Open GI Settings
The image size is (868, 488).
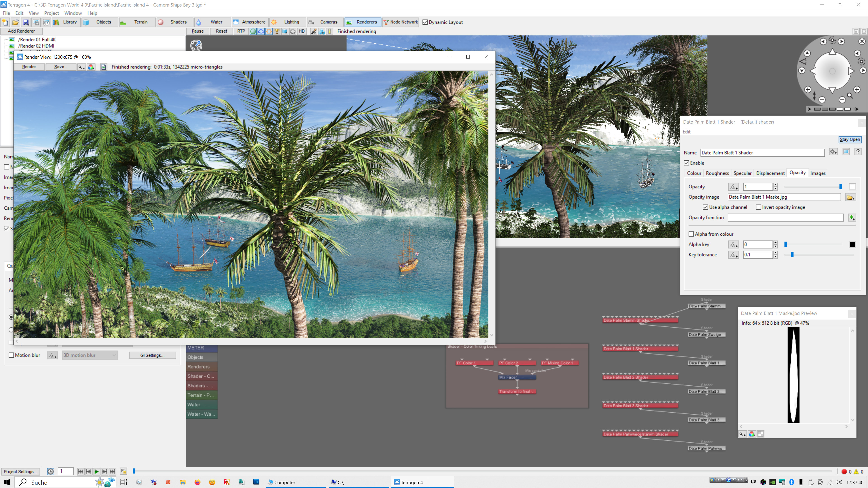point(152,355)
